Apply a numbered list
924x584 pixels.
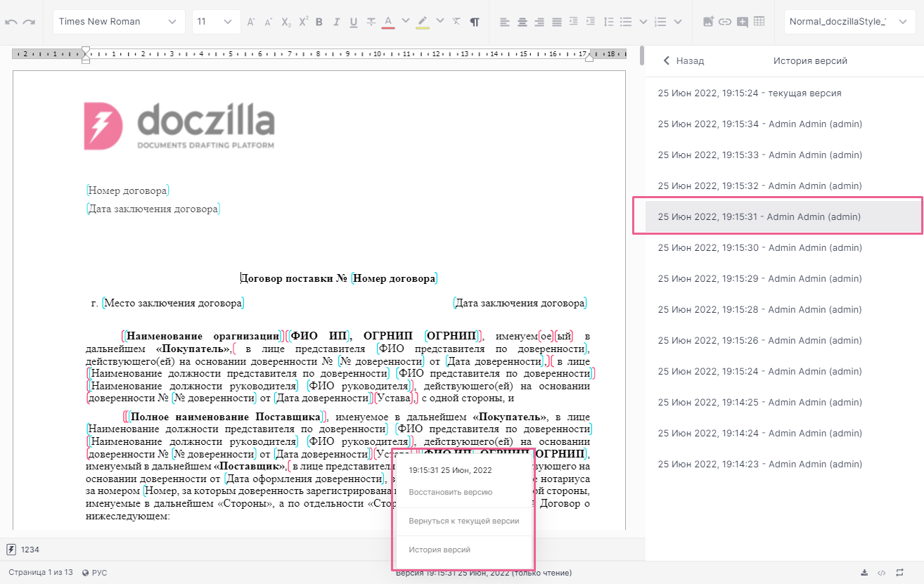[660, 22]
